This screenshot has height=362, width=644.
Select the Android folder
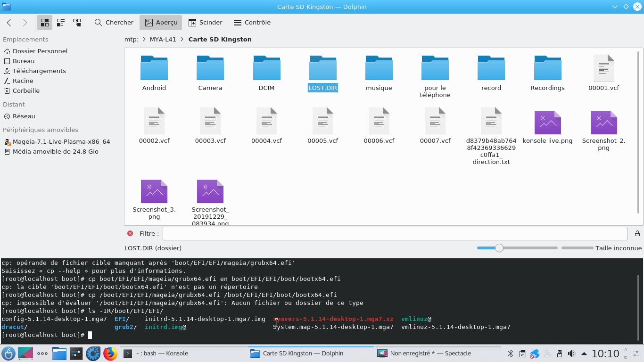[x=154, y=73]
